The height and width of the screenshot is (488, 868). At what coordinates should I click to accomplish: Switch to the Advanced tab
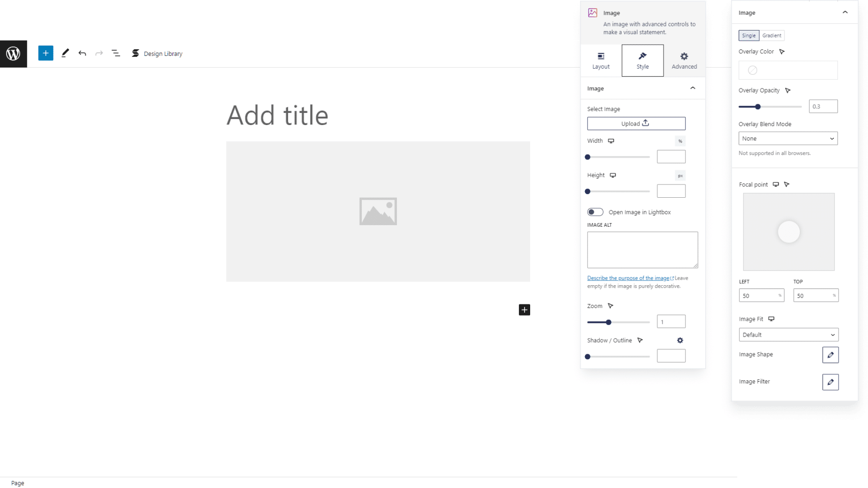click(x=684, y=60)
